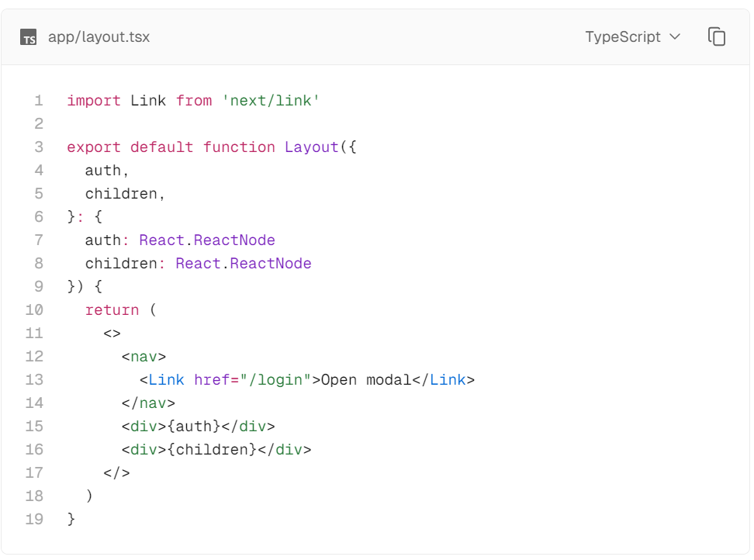Click 'default' keyword on line 3
This screenshot has width=754, height=560.
coord(161,147)
